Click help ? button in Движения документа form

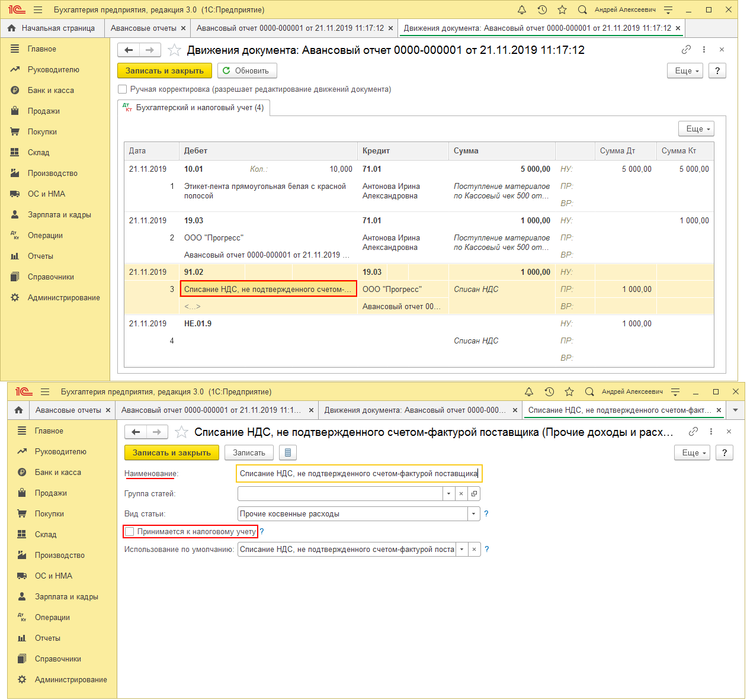pos(717,70)
